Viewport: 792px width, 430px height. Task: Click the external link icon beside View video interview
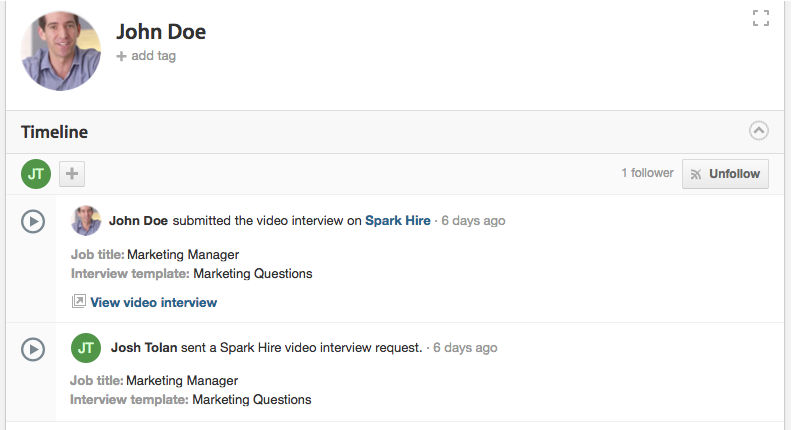tap(79, 301)
